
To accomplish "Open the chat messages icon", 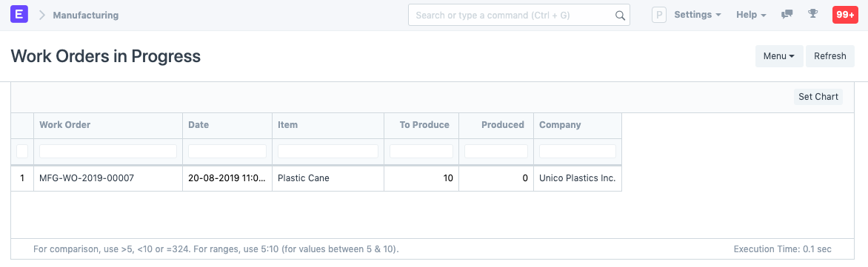I will click(x=787, y=15).
